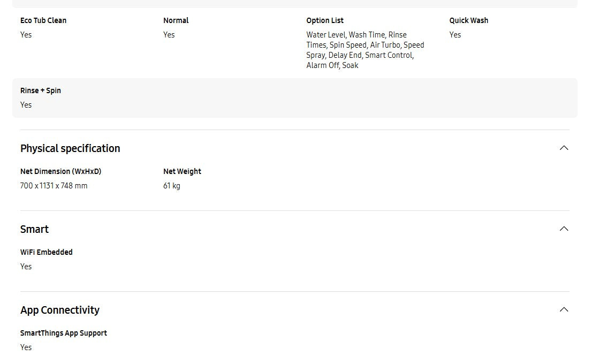
Task: Click the Physical specification heading
Action: tap(70, 148)
